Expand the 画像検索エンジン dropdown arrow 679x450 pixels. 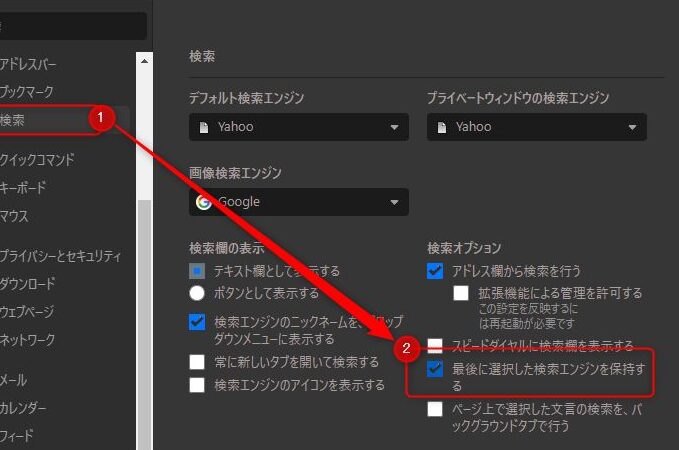tap(394, 202)
